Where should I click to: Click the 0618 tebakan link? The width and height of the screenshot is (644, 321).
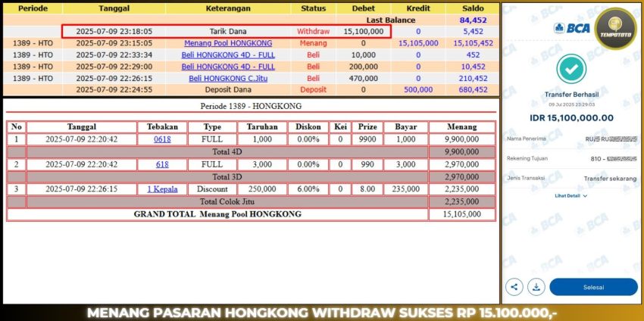(x=162, y=139)
